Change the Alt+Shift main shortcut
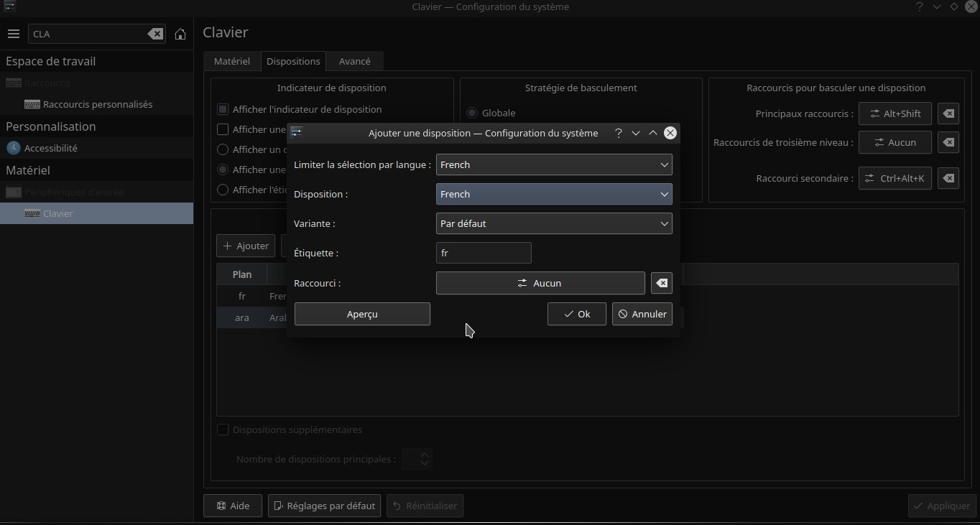Image resolution: width=980 pixels, height=525 pixels. [x=895, y=113]
